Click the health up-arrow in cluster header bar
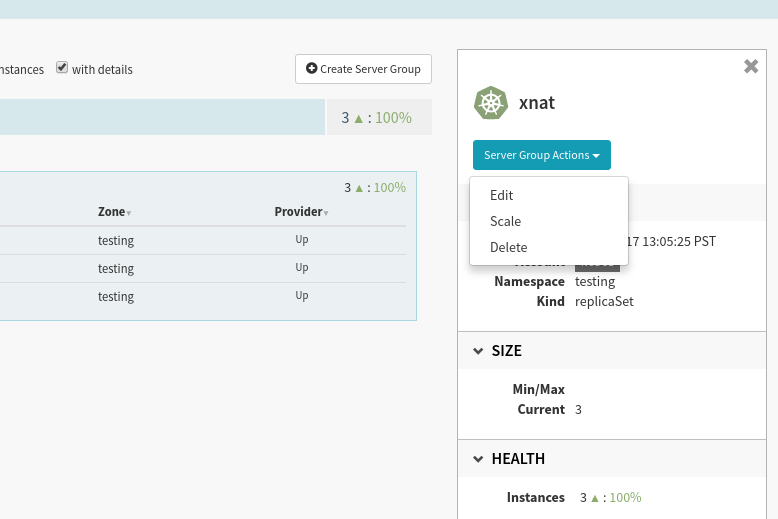Screen dimensions: 778x519 359,118
